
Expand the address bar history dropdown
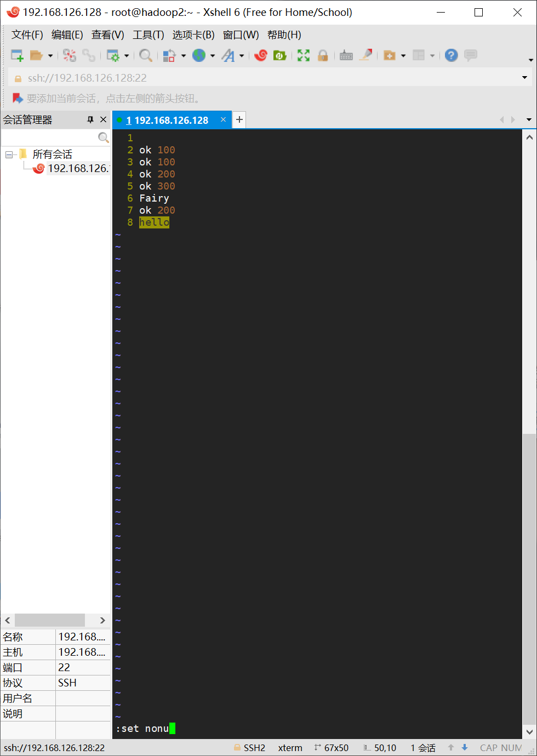pos(524,78)
